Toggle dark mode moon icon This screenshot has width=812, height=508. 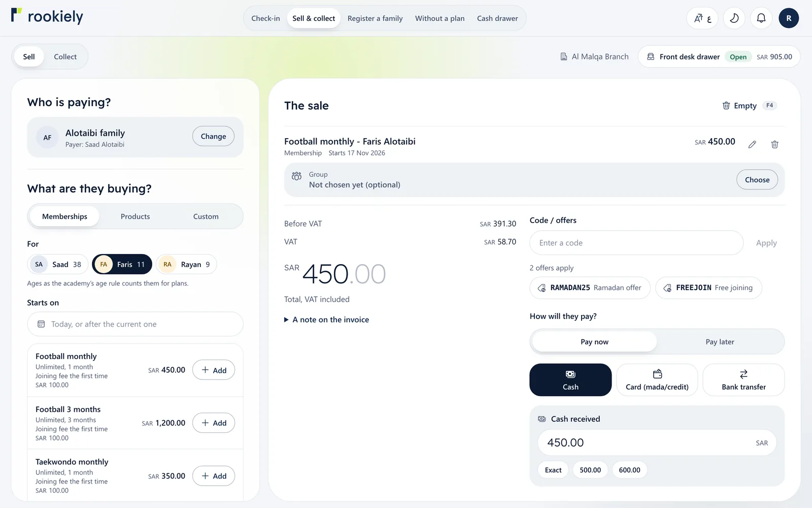click(734, 18)
